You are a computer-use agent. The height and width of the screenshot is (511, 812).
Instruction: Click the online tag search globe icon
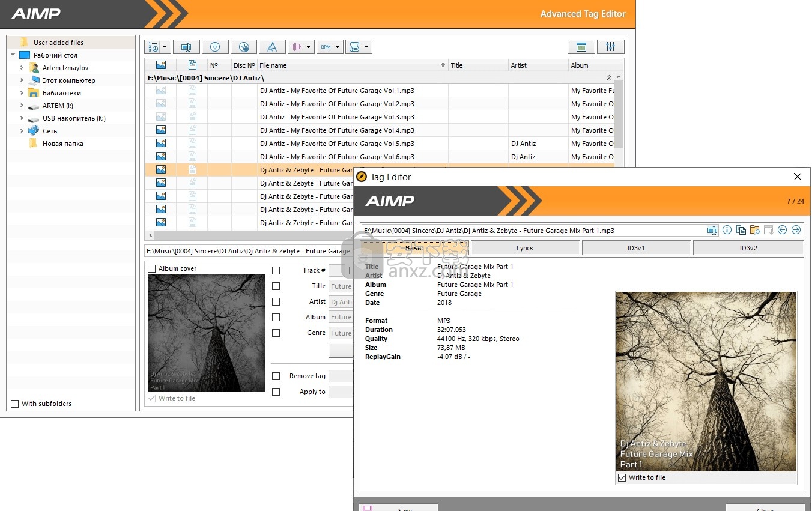click(x=244, y=47)
